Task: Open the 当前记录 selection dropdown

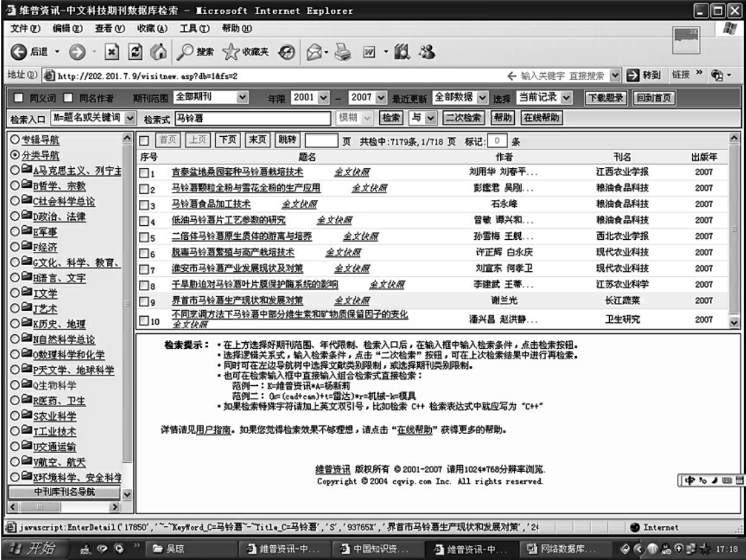Action: (x=544, y=97)
